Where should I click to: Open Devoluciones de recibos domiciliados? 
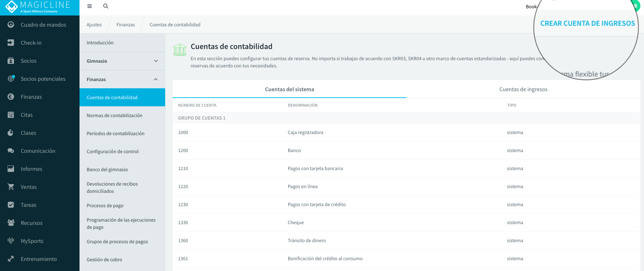[x=122, y=187]
